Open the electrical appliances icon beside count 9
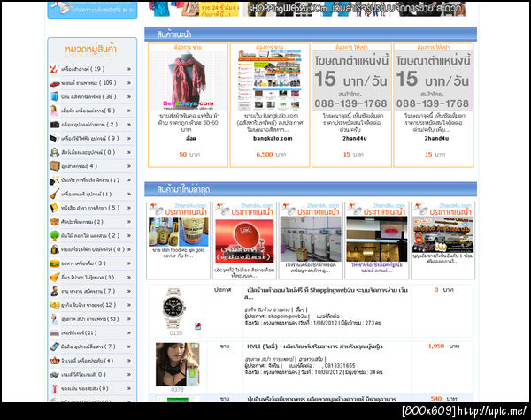531x420 pixels. click(55, 139)
